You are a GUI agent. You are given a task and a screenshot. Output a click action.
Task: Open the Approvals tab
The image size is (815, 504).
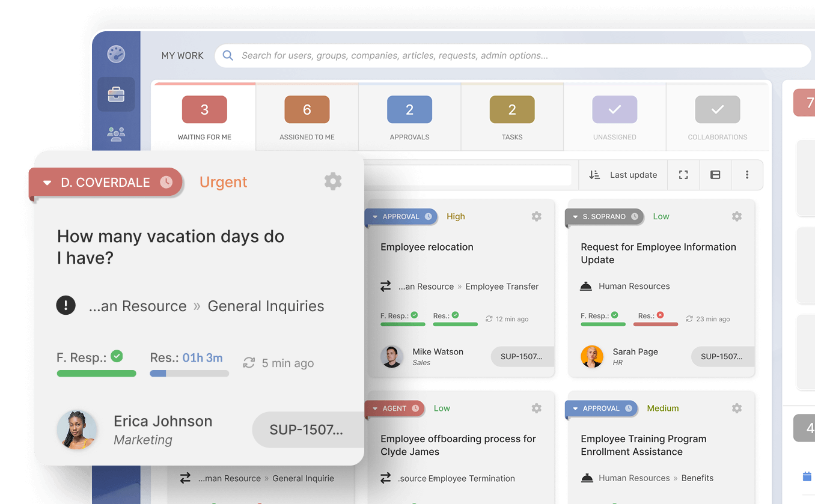click(409, 118)
